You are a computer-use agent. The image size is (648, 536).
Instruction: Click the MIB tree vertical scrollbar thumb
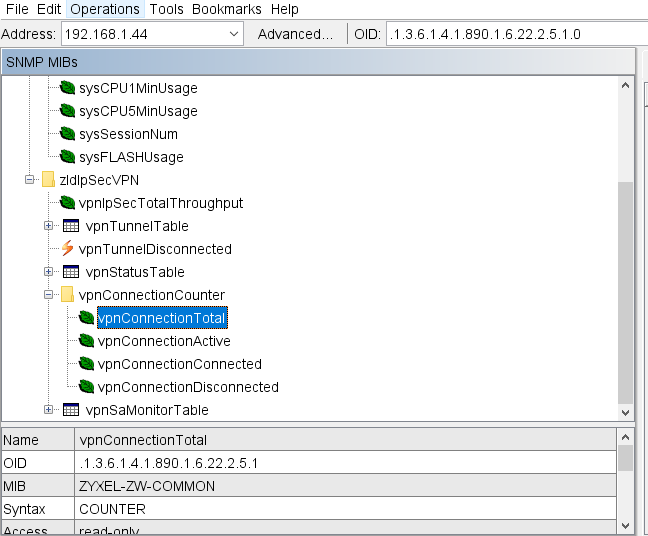[626, 292]
